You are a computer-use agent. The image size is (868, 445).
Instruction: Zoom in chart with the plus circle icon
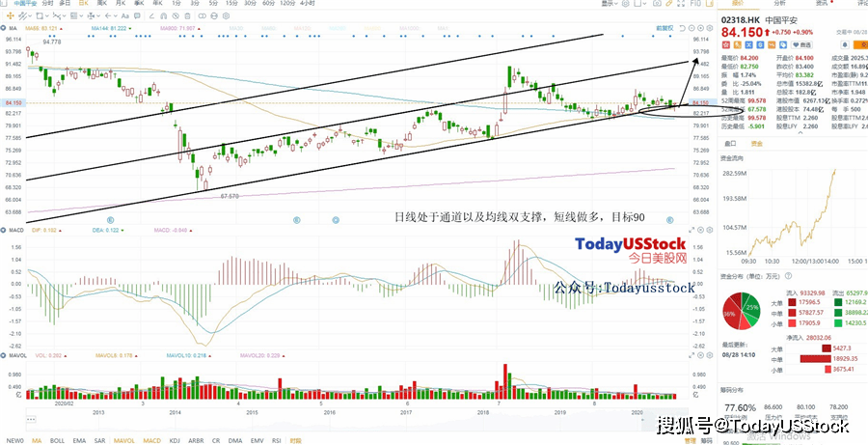pos(701,28)
